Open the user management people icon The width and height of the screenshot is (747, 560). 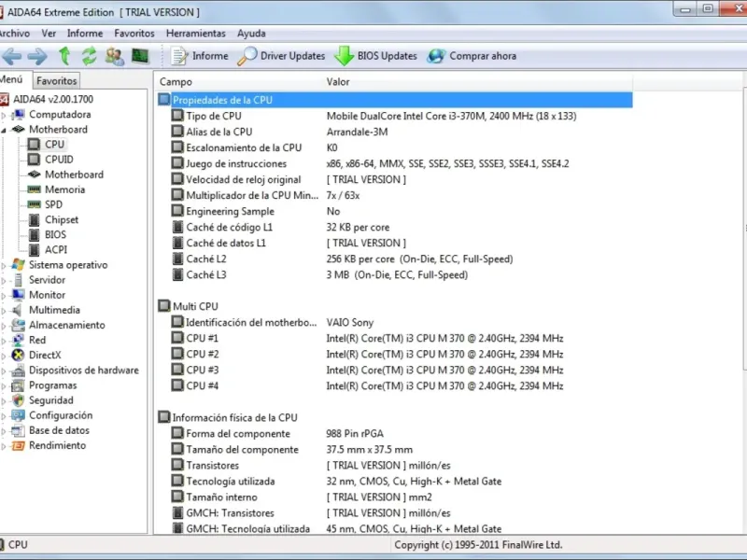click(x=115, y=56)
